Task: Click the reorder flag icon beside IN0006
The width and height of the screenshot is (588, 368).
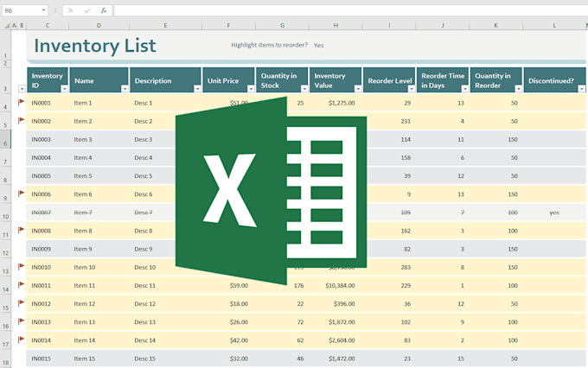Action: [22, 194]
